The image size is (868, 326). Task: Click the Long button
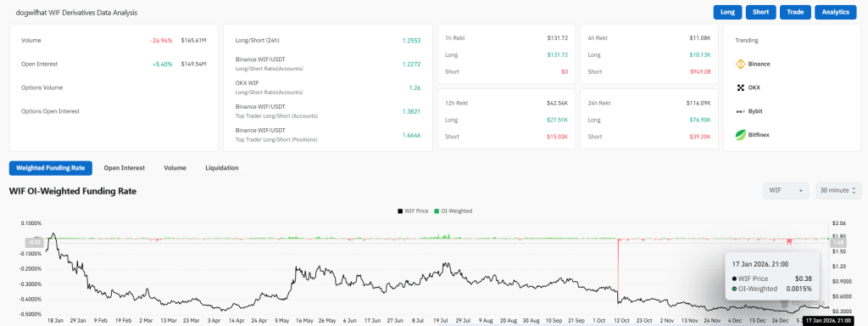(727, 12)
